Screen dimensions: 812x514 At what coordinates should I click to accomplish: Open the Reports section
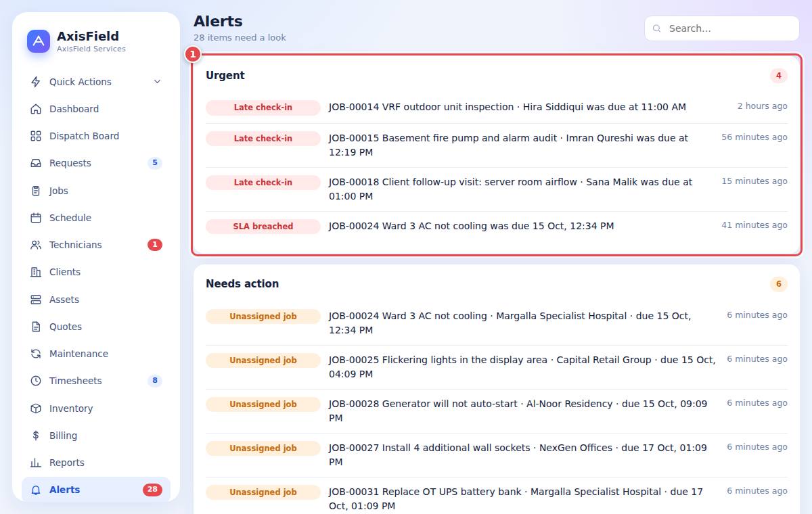pos(96,463)
